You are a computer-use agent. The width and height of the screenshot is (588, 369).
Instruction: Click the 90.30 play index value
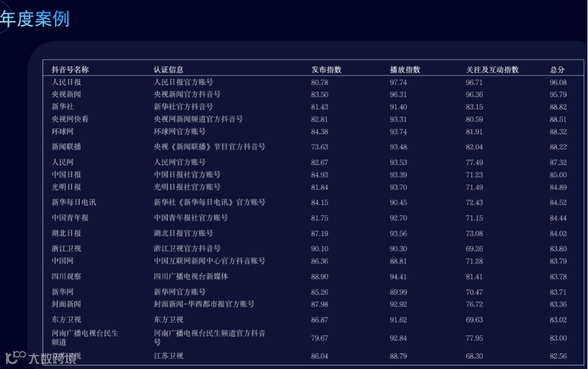[399, 249]
